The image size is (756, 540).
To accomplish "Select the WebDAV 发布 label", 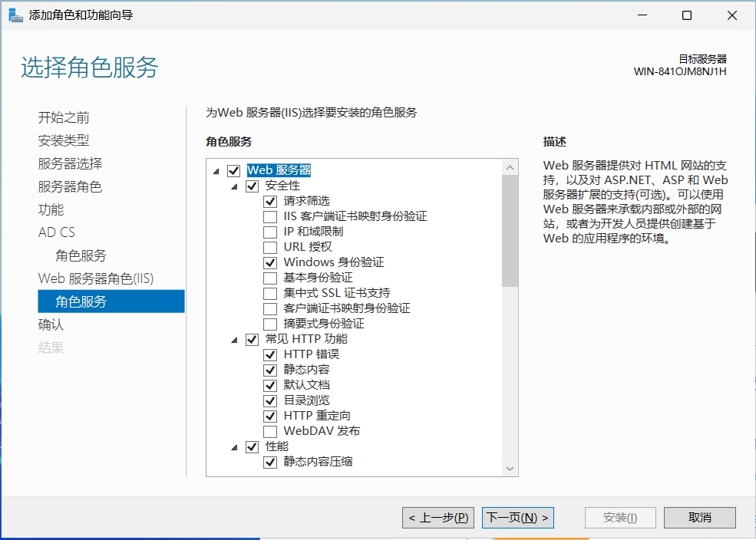I will [322, 430].
